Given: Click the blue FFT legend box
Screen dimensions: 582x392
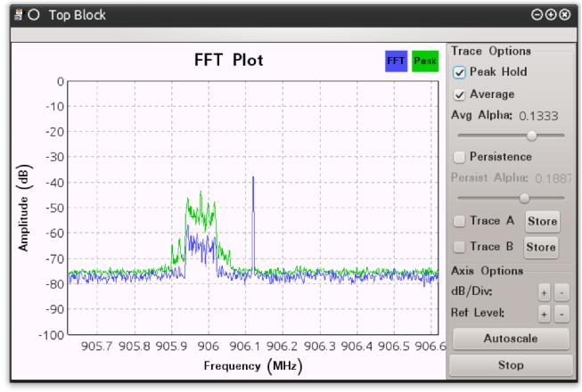Looking at the screenshot, I should (396, 61).
